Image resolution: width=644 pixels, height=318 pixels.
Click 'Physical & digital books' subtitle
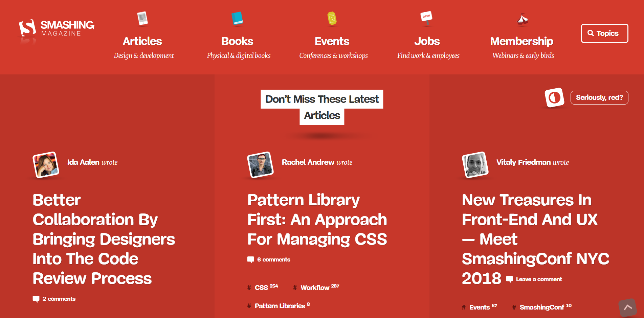pyautogui.click(x=239, y=55)
